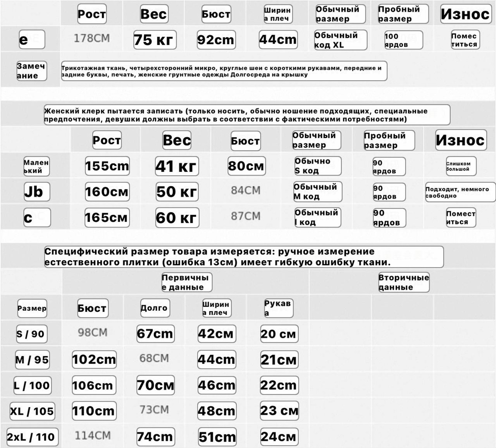Click the '114CM' bust value
Screen dimensions: 496x448
(93, 435)
